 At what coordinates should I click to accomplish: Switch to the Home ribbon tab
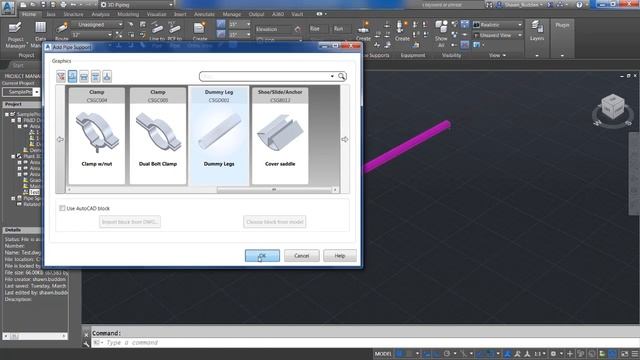(x=29, y=14)
